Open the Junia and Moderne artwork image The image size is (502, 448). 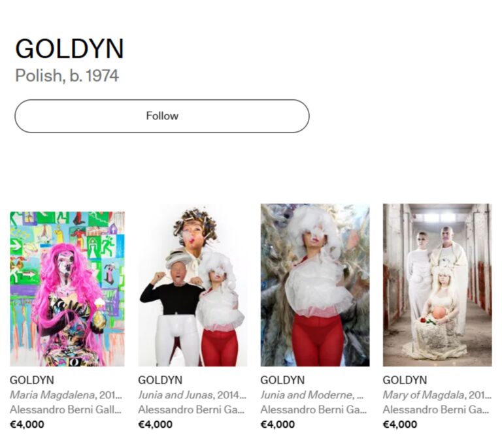(315, 285)
